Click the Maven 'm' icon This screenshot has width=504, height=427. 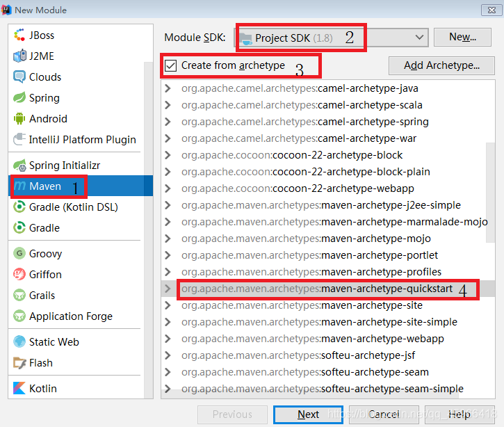point(20,186)
